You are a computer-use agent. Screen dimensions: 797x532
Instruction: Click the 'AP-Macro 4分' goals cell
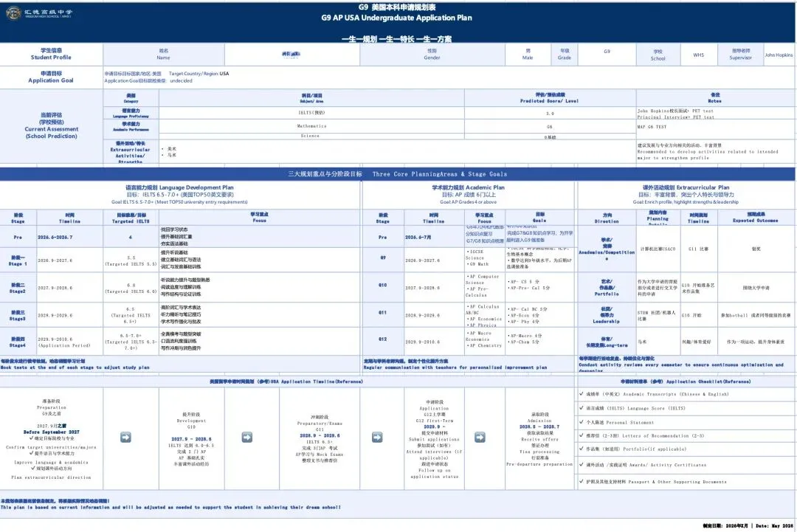coord(540,339)
